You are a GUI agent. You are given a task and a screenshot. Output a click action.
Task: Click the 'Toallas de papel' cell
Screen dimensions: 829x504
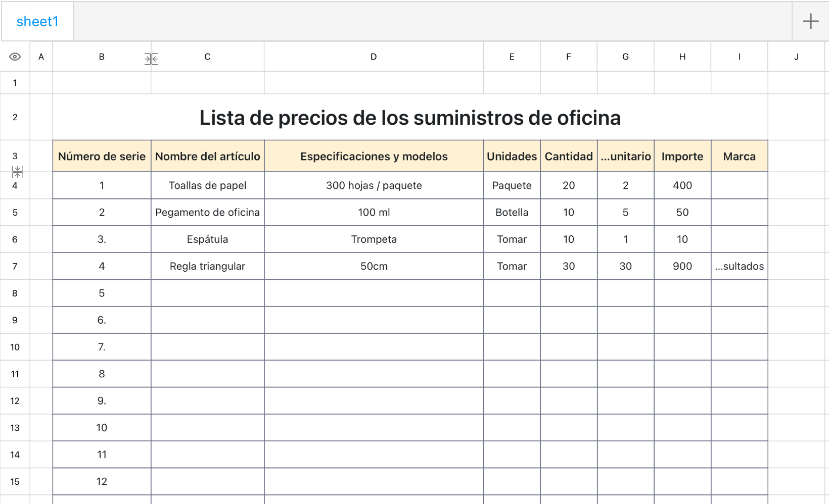click(x=208, y=185)
